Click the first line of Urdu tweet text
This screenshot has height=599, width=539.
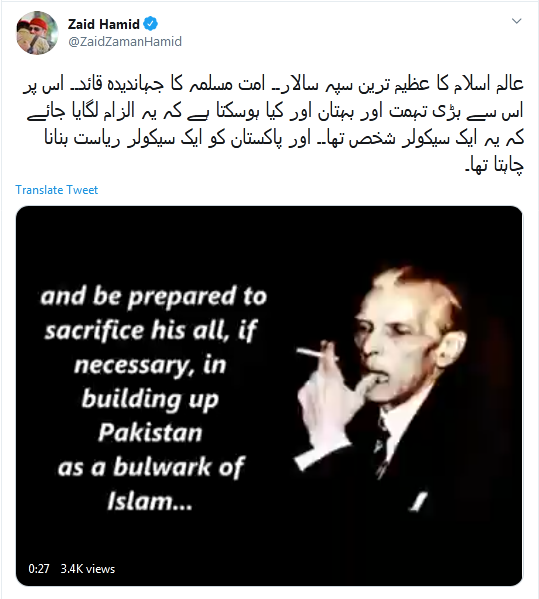pyautogui.click(x=273, y=84)
